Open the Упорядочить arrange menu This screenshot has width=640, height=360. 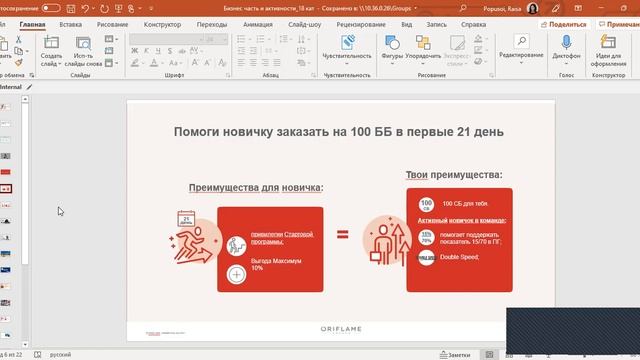(x=423, y=51)
